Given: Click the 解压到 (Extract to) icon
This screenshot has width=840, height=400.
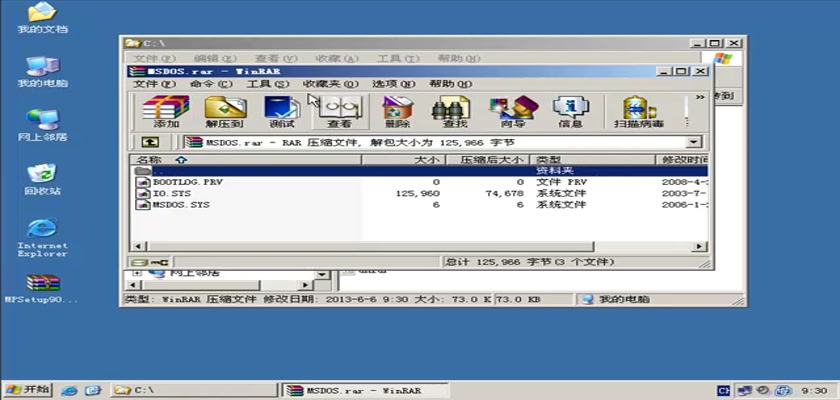Looking at the screenshot, I should click(225, 112).
